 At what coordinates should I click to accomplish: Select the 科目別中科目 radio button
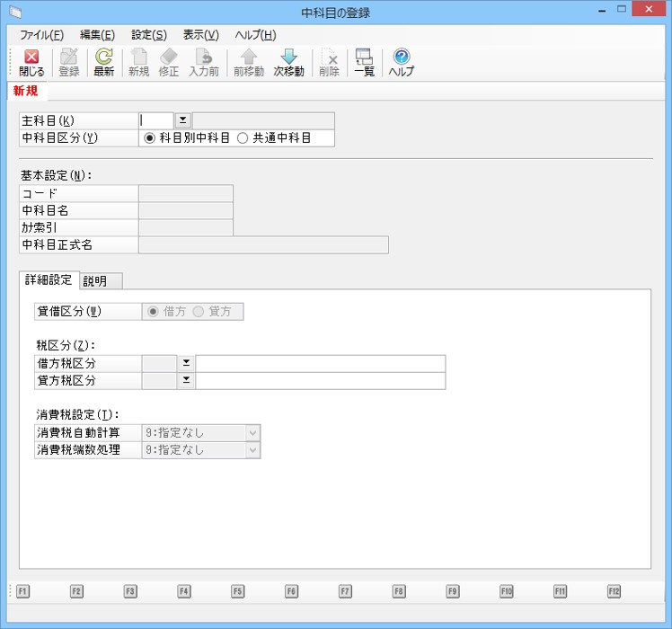tap(150, 138)
